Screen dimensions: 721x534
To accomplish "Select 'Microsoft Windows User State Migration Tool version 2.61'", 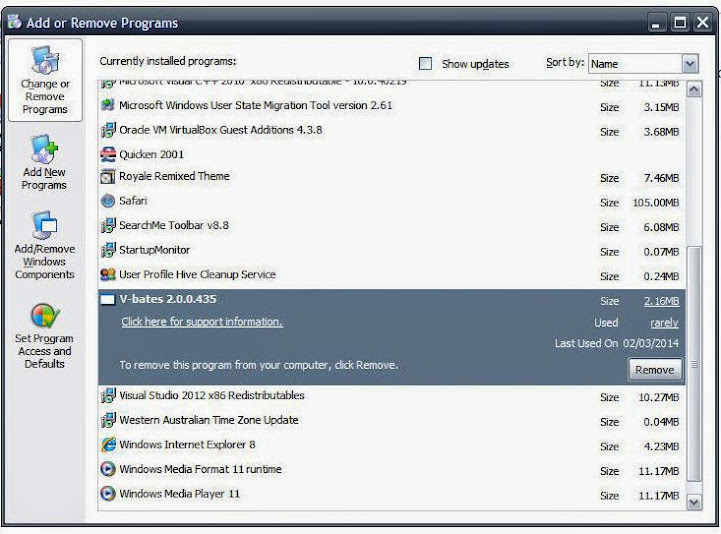I will 391,106.
